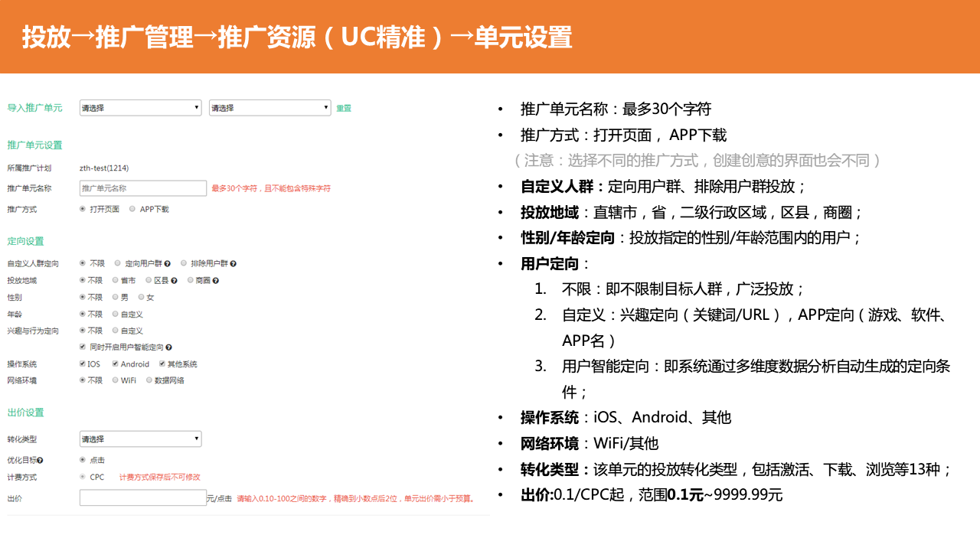This screenshot has width=980, height=551.
Task: Select 男 for gender targeting
Action: [x=115, y=297]
